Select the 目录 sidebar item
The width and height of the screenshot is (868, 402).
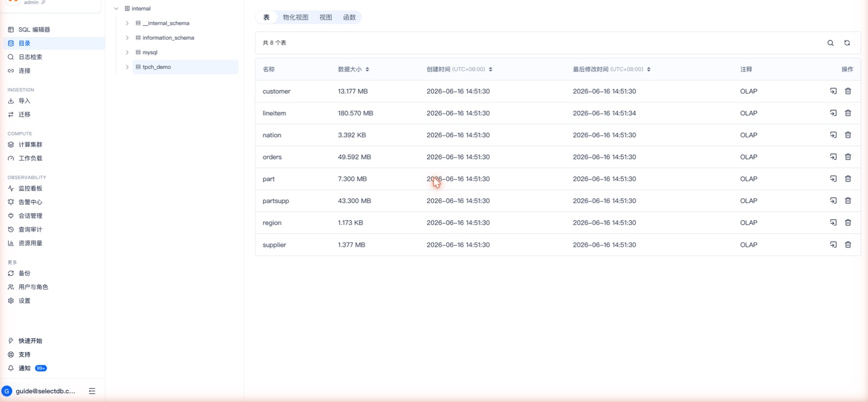click(x=53, y=43)
